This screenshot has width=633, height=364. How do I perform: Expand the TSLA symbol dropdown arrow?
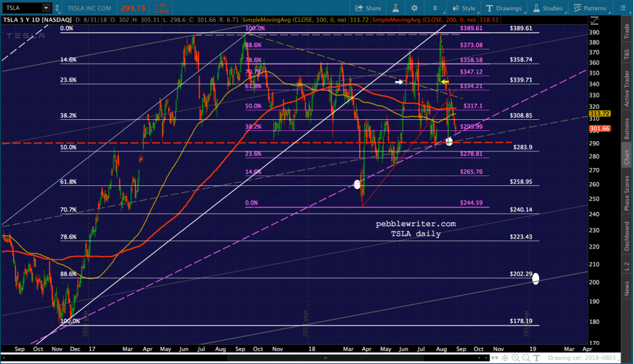tap(46, 8)
